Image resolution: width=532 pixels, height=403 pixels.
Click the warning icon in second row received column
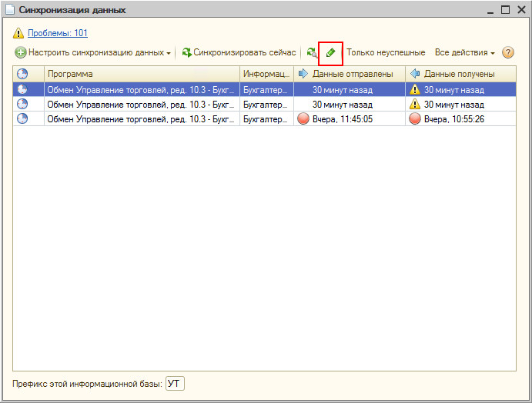[x=415, y=104]
